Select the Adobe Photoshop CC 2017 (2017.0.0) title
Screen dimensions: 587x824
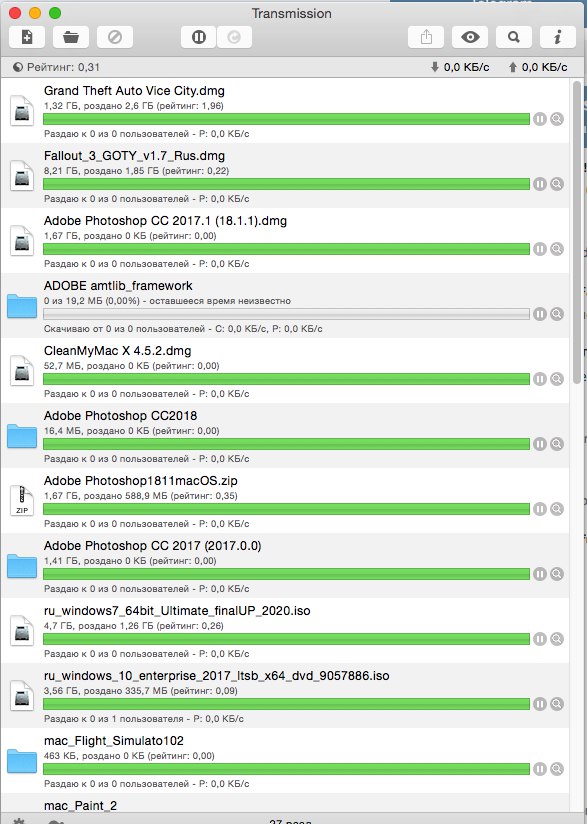point(152,546)
